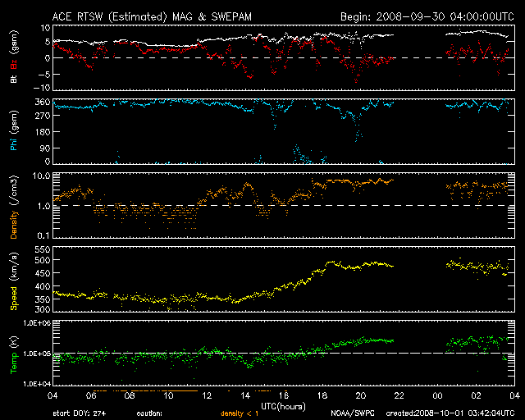Click the '00' hour tick label
525x420 pixels.
[x=437, y=396]
